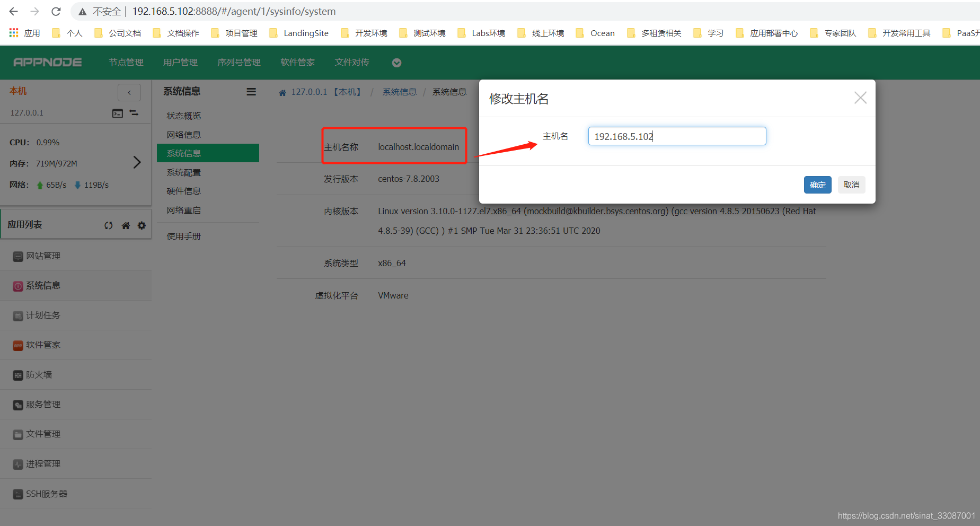Open 应用部署中心 bookmark folder
The height and width of the screenshot is (526, 980).
[x=767, y=33]
